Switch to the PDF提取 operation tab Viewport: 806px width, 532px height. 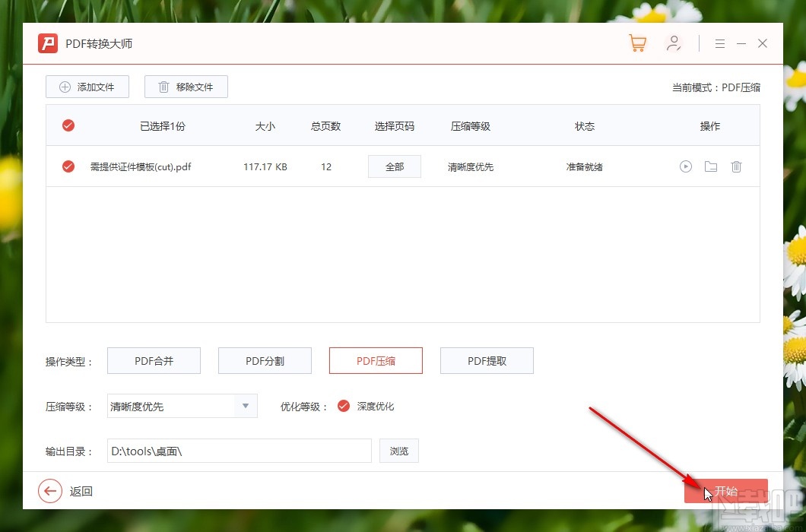[x=487, y=360]
